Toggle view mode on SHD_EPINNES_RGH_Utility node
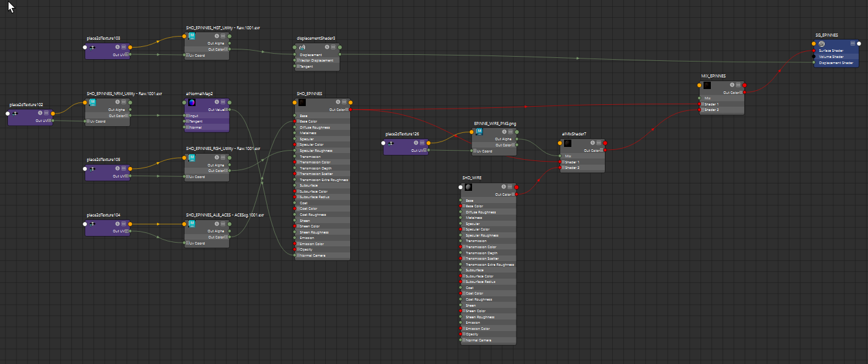The width and height of the screenshot is (868, 364). point(223,157)
